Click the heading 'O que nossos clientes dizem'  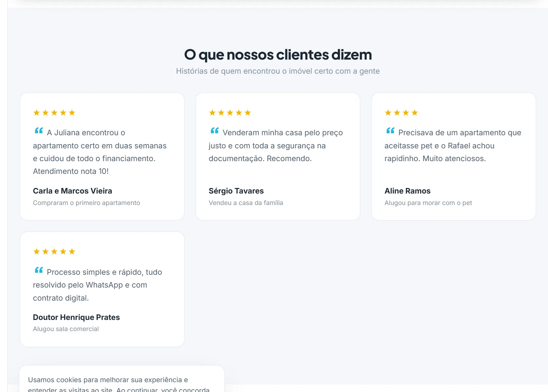tap(278, 54)
